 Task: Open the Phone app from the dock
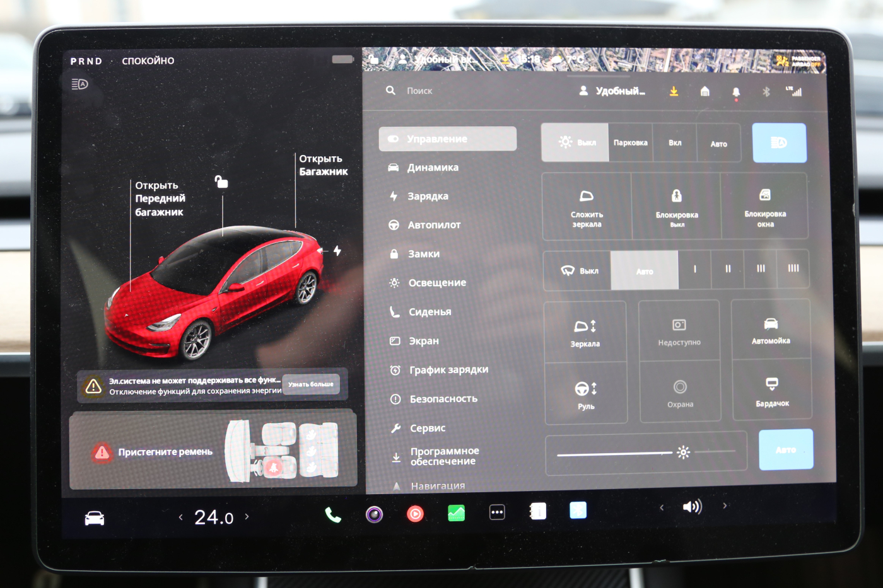click(x=332, y=515)
